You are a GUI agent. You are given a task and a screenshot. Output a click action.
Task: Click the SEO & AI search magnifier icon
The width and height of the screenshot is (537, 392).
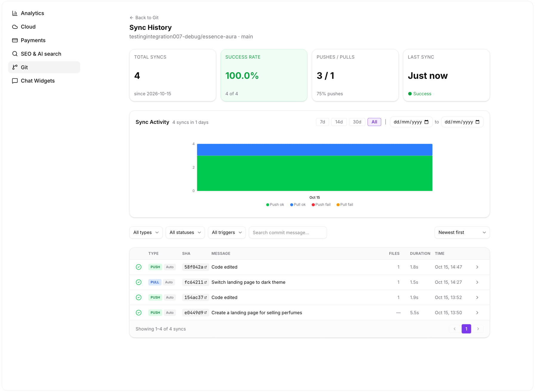pyautogui.click(x=15, y=54)
